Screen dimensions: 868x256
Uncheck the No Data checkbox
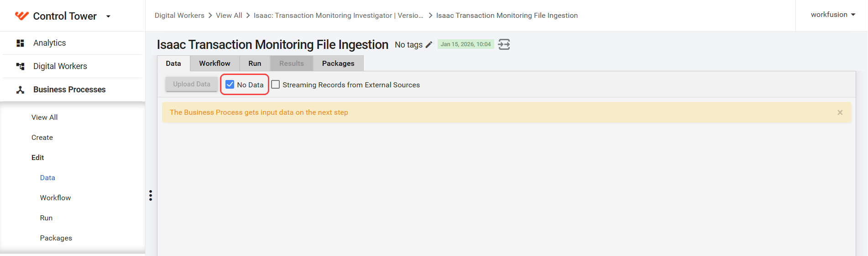tap(230, 85)
